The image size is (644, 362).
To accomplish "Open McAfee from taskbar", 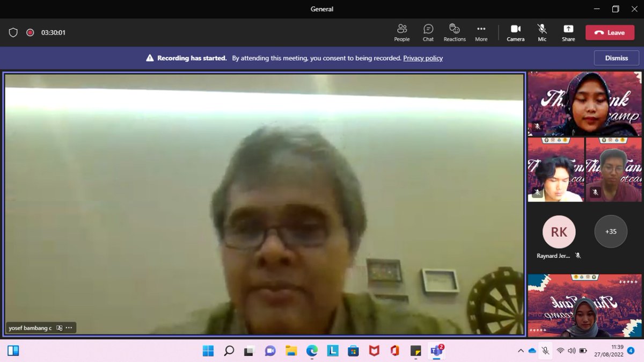I will click(374, 351).
